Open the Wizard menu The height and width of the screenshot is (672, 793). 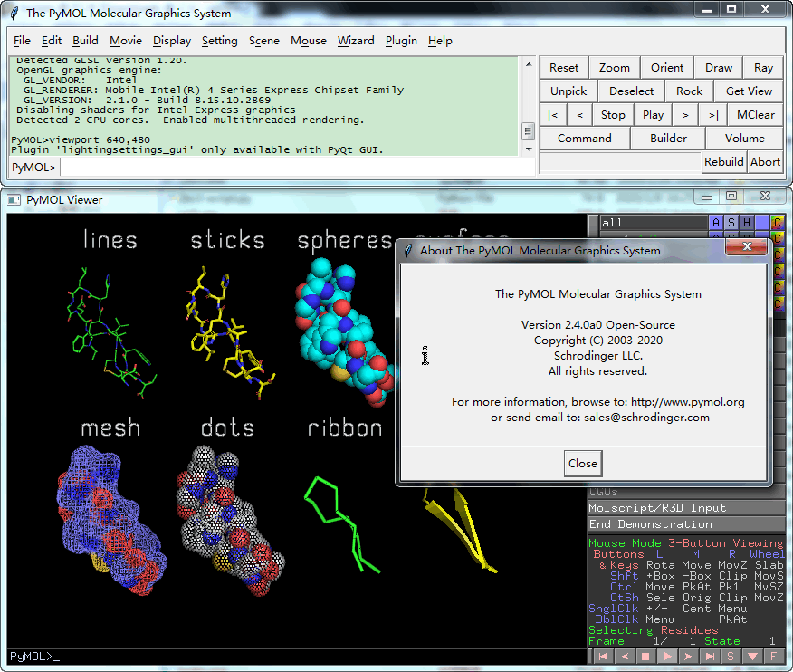[x=356, y=41]
